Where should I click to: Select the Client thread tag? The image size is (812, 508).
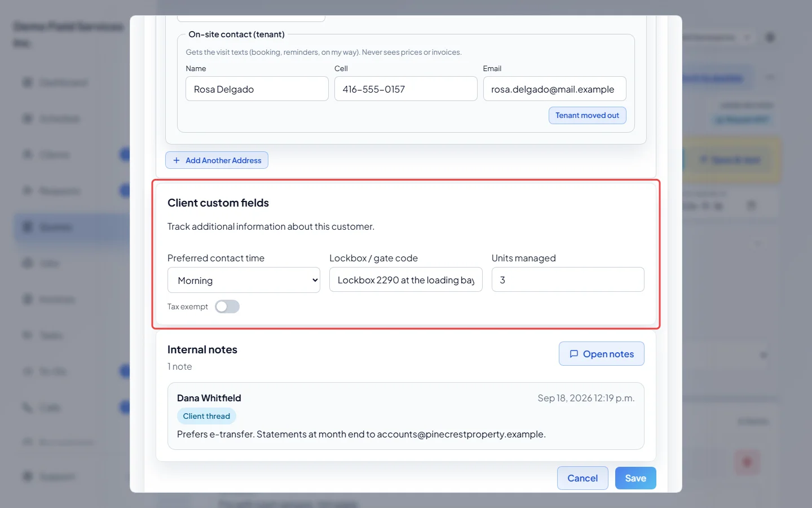pyautogui.click(x=206, y=416)
